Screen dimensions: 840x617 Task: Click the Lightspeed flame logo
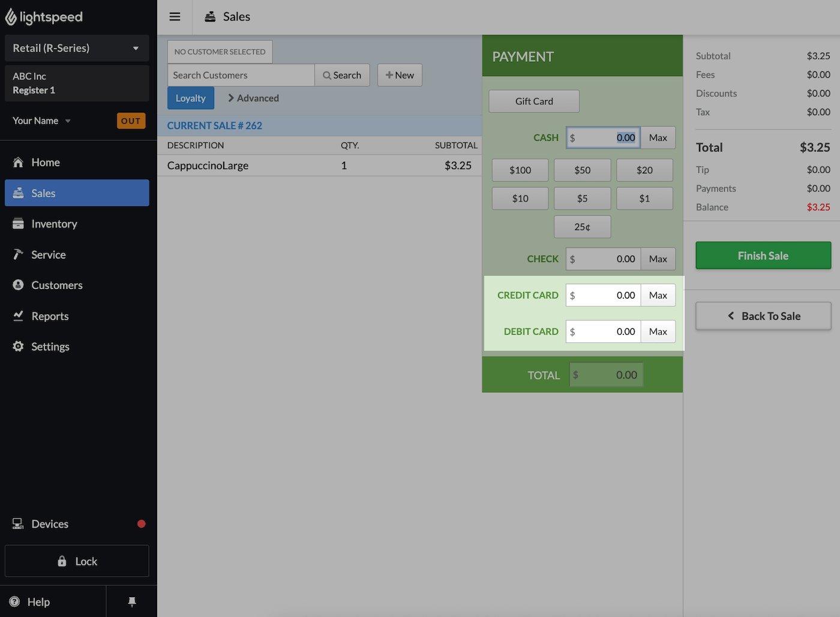tap(11, 17)
